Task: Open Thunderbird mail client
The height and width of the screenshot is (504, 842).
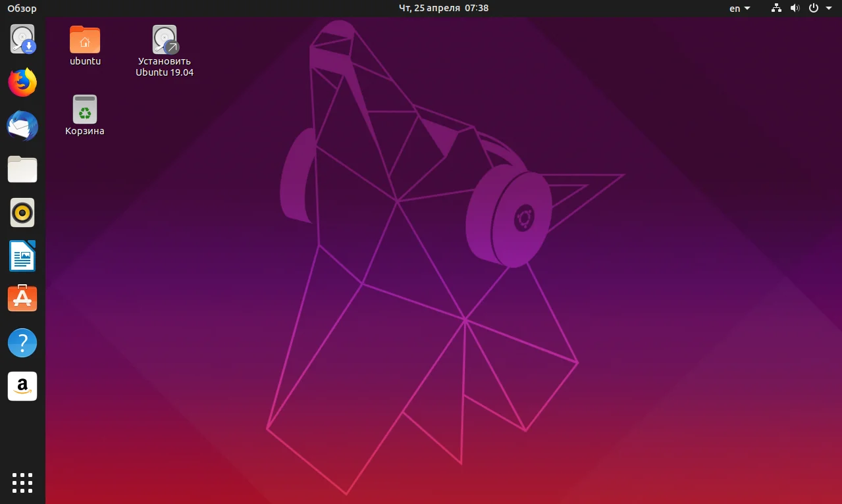Action: pos(22,126)
